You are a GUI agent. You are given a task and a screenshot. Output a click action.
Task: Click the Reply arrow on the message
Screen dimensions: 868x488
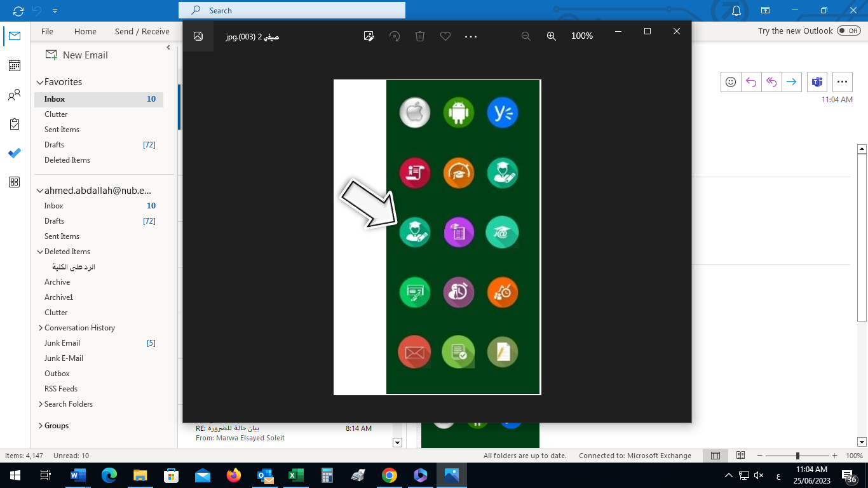[751, 82]
